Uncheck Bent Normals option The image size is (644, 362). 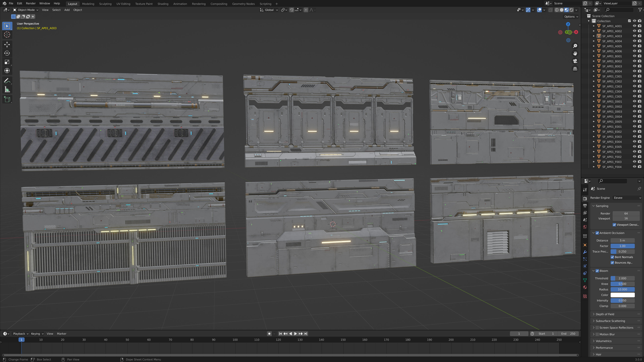coord(612,257)
